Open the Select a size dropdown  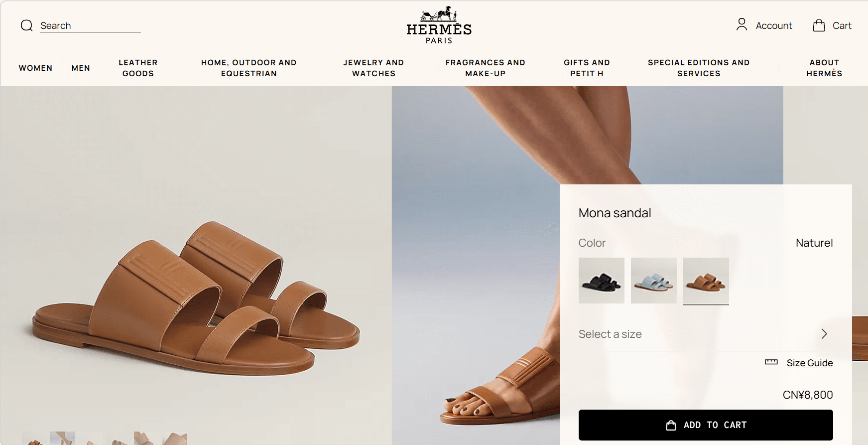705,334
